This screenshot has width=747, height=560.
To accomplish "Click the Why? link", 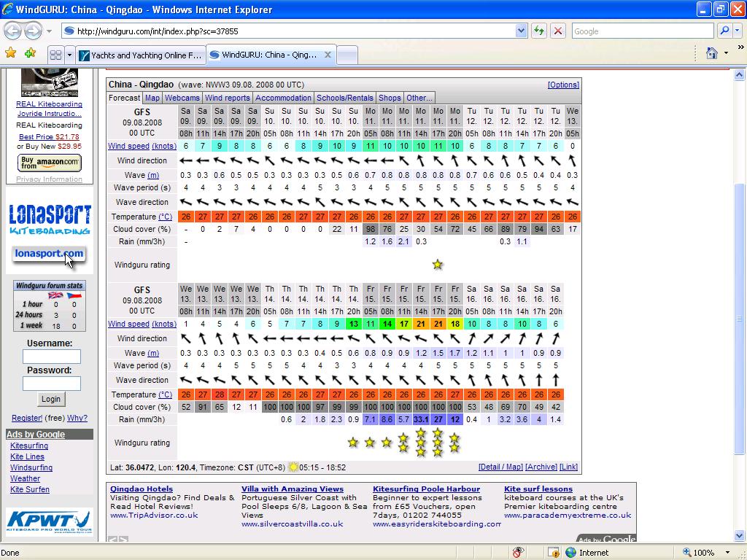I will click(77, 418).
